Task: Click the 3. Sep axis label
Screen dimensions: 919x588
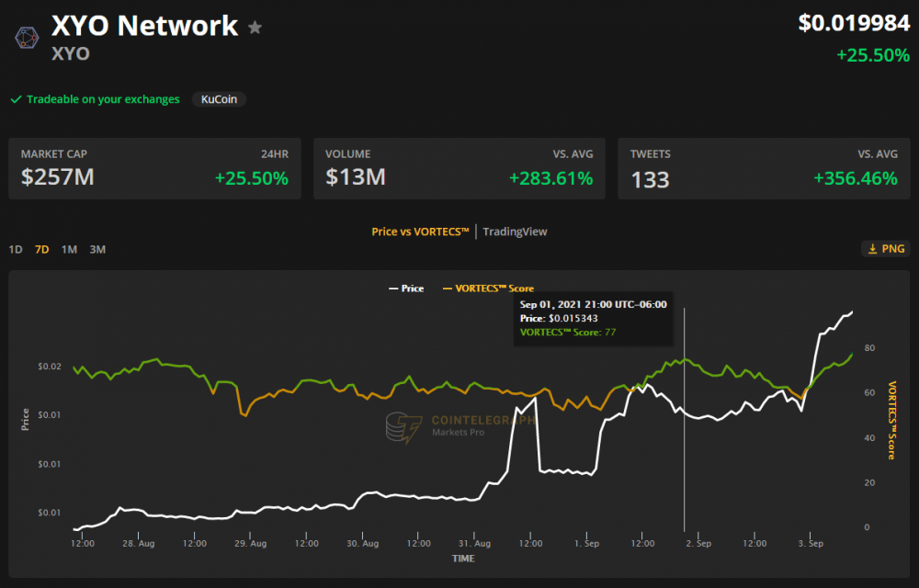Action: click(811, 544)
